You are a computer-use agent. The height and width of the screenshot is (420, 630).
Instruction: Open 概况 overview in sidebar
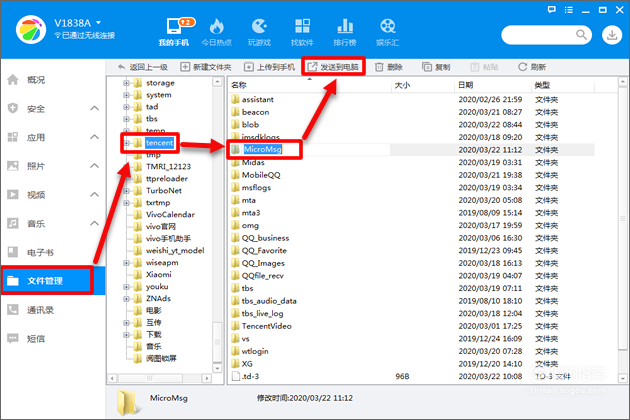pyautogui.click(x=52, y=80)
